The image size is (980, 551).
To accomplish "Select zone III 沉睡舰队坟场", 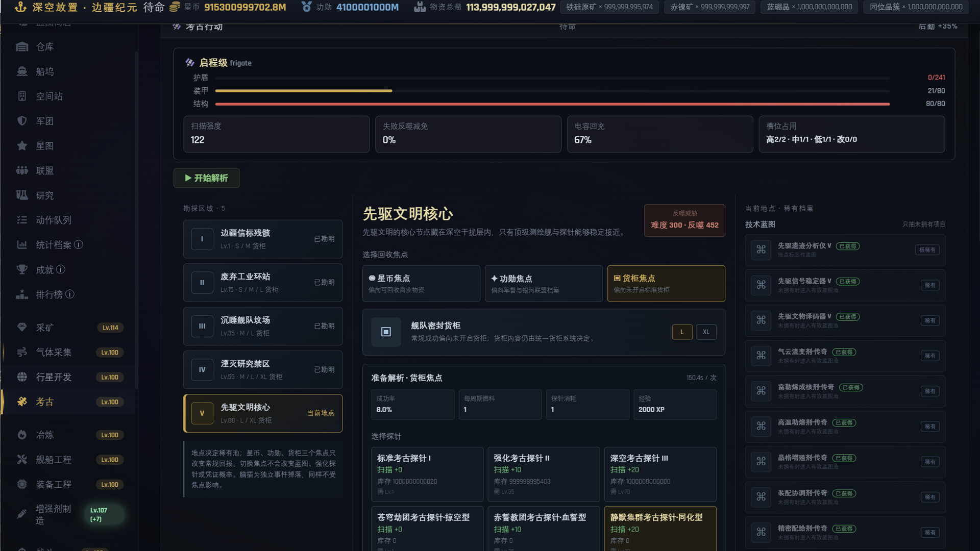I will tap(263, 326).
